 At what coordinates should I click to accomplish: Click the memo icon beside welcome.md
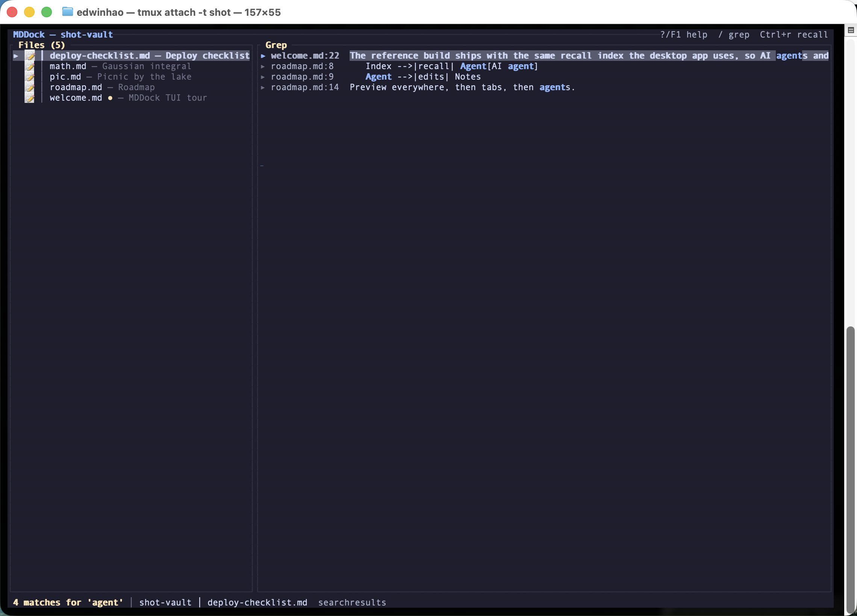[x=30, y=98]
